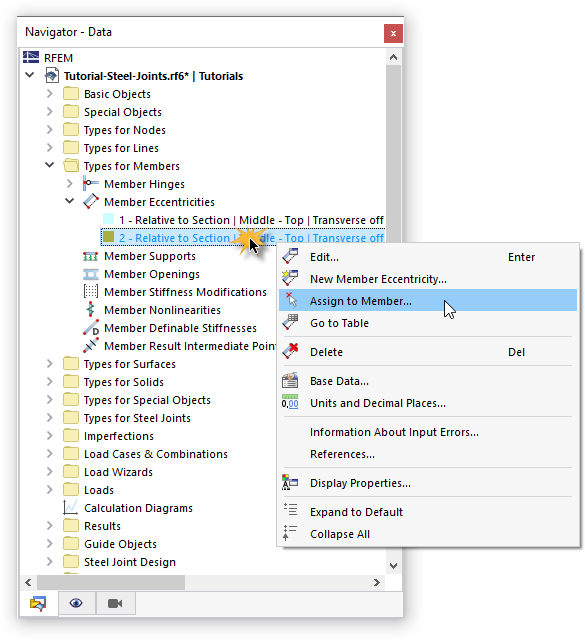Click the Member Supports icon
Image resolution: width=585 pixels, height=640 pixels.
[90, 256]
